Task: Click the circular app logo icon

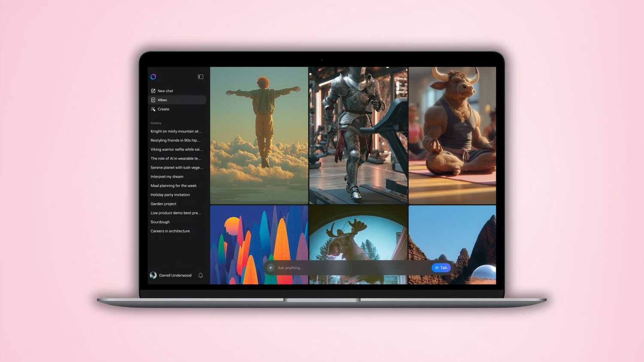Action: [153, 76]
